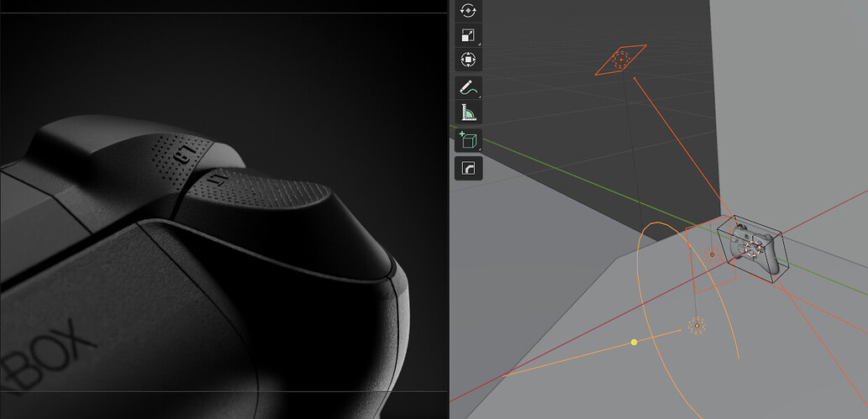Select the Annotate pencil tool
The width and height of the screenshot is (868, 419).
pos(468,87)
